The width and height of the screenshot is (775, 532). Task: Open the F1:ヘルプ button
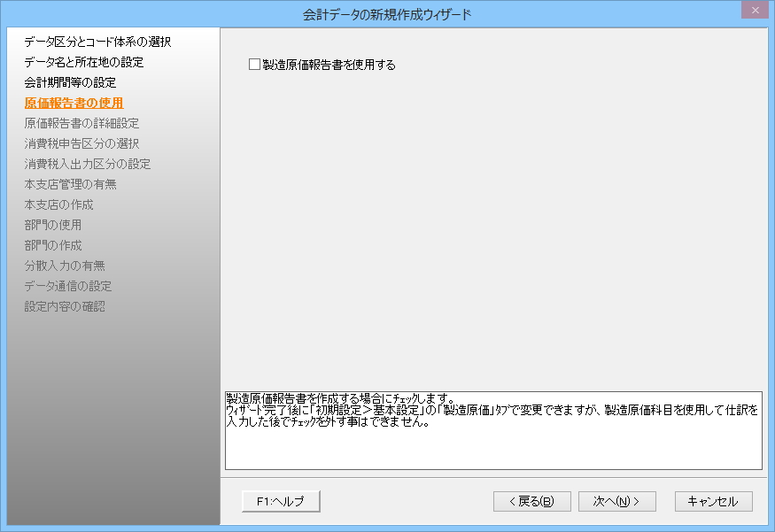[x=281, y=501]
